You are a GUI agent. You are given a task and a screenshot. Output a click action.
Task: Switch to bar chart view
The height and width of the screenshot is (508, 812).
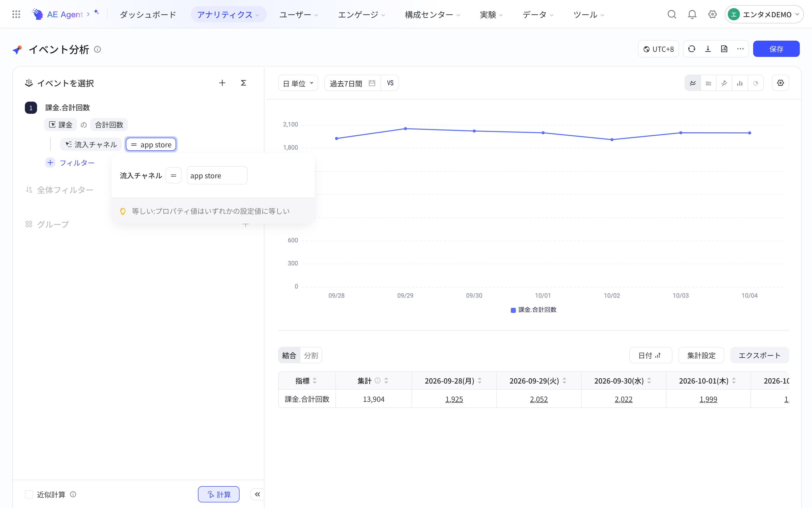tap(740, 83)
